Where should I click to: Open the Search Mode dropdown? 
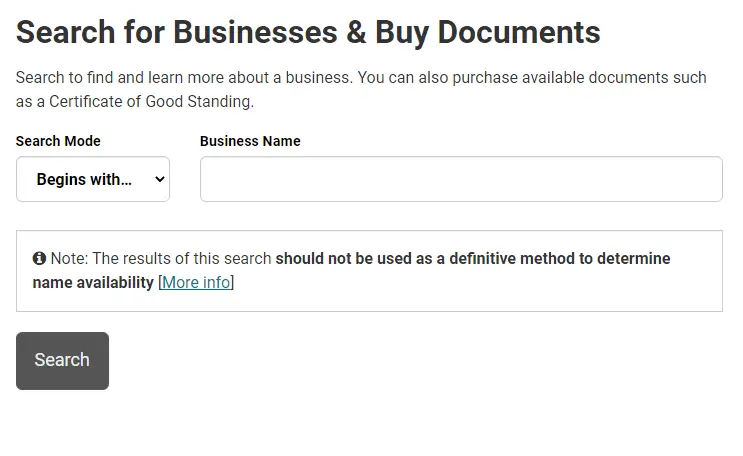[93, 179]
